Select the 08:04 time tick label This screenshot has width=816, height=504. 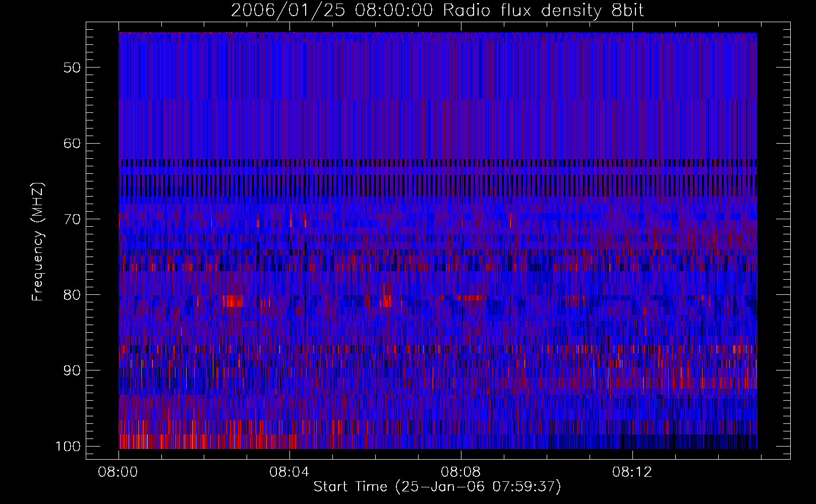289,472
